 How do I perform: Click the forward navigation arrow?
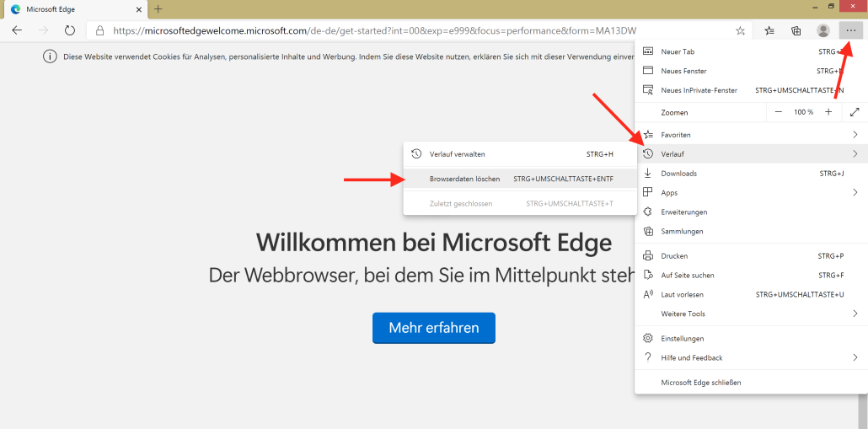point(44,30)
